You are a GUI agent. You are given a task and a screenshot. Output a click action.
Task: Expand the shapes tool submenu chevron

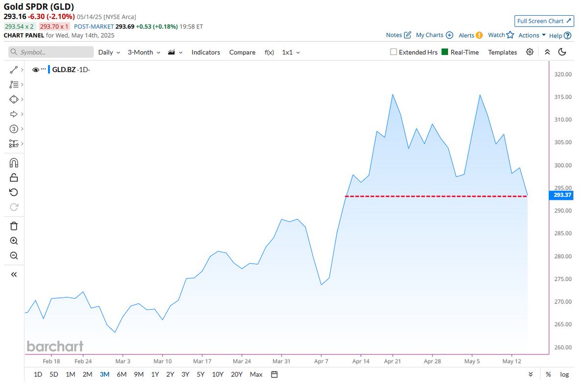click(23, 99)
